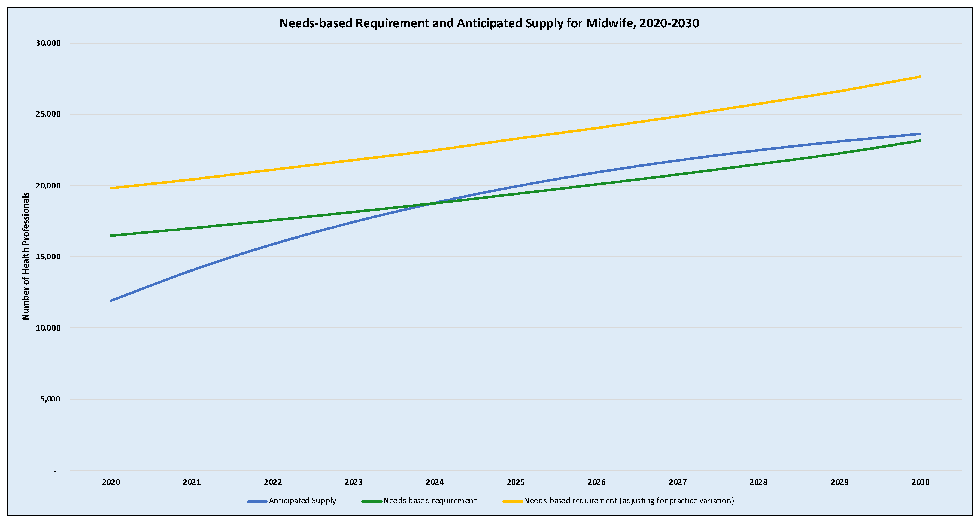Image resolution: width=980 pixels, height=524 pixels.
Task: Click the adjusting for practice variation legend entry
Action: (629, 501)
